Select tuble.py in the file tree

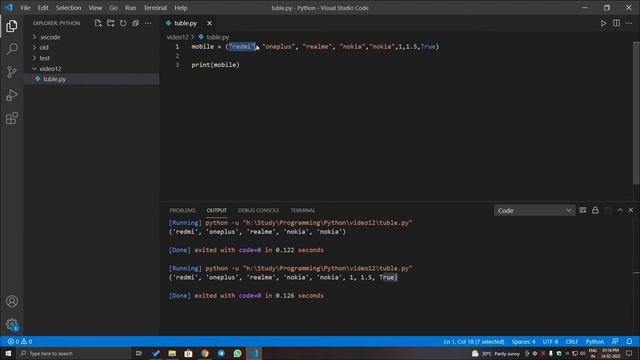tap(91, 79)
